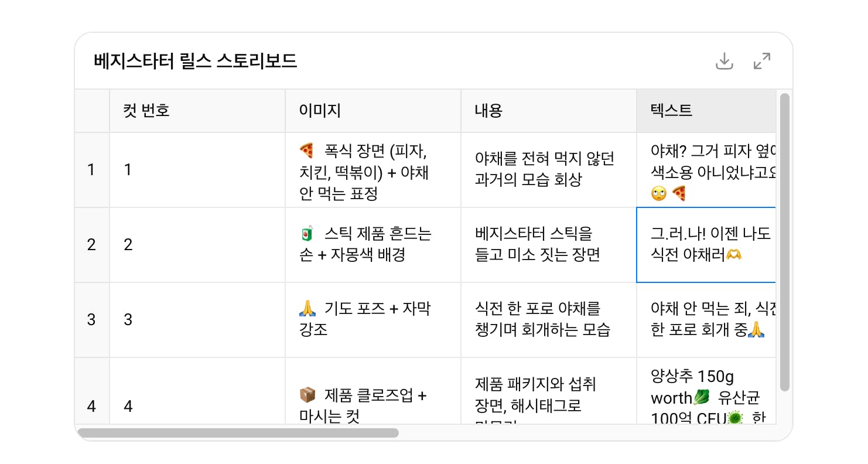Image resolution: width=868 pixels, height=464 pixels.
Task: Click the 베지스타터 릴스 스토리보드 title
Action: 196,60
